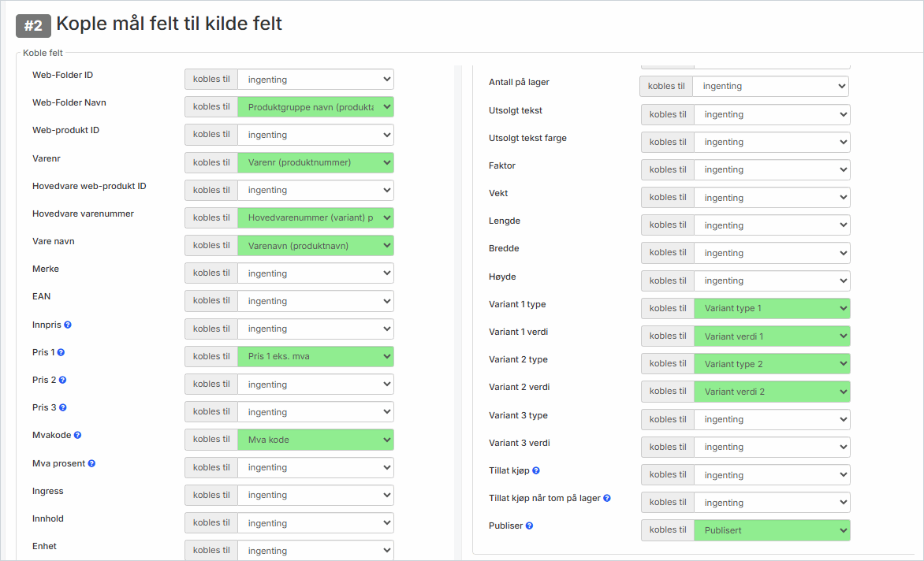This screenshot has width=924, height=561.
Task: Open the Antall på lager dropdown
Action: click(x=769, y=86)
